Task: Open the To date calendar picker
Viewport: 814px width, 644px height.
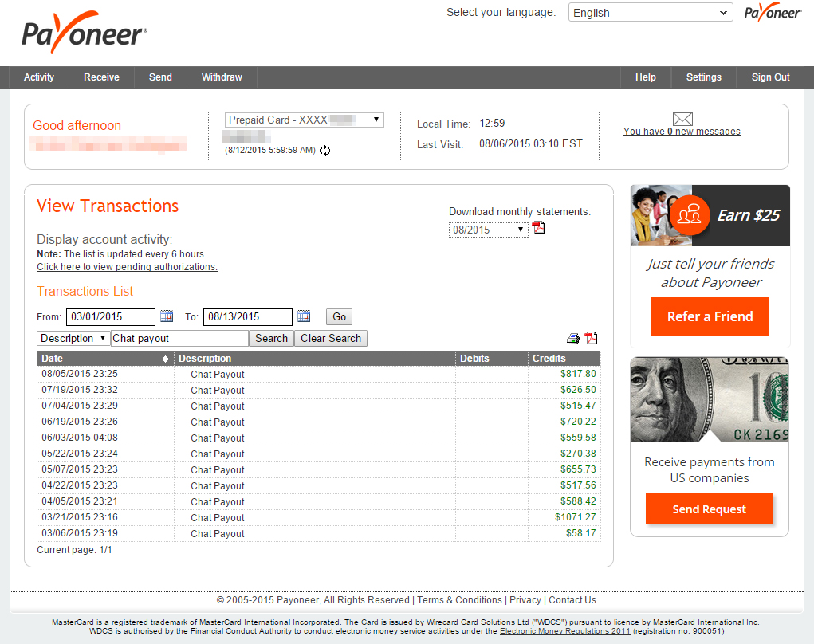Action: 304,316
